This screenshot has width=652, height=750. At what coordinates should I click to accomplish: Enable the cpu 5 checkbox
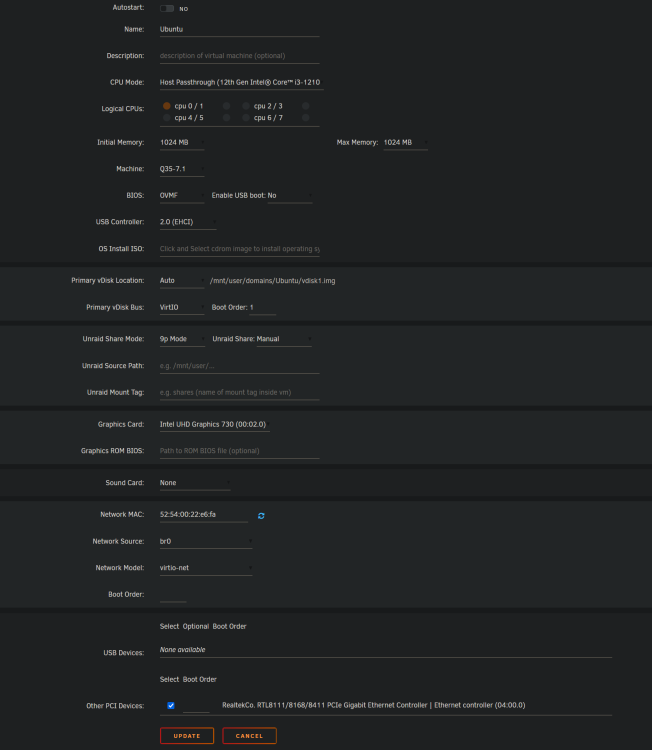click(x=227, y=117)
